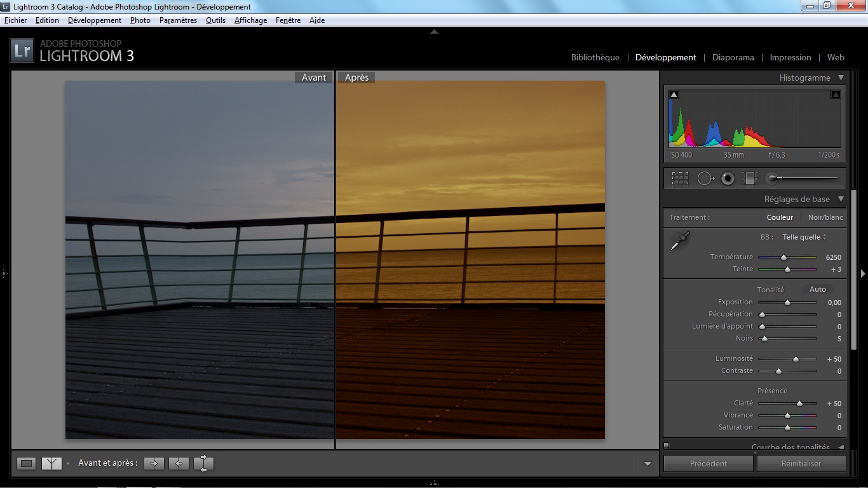This screenshot has height=488, width=868.
Task: Switch to the Bibliothèque module
Action: [595, 57]
